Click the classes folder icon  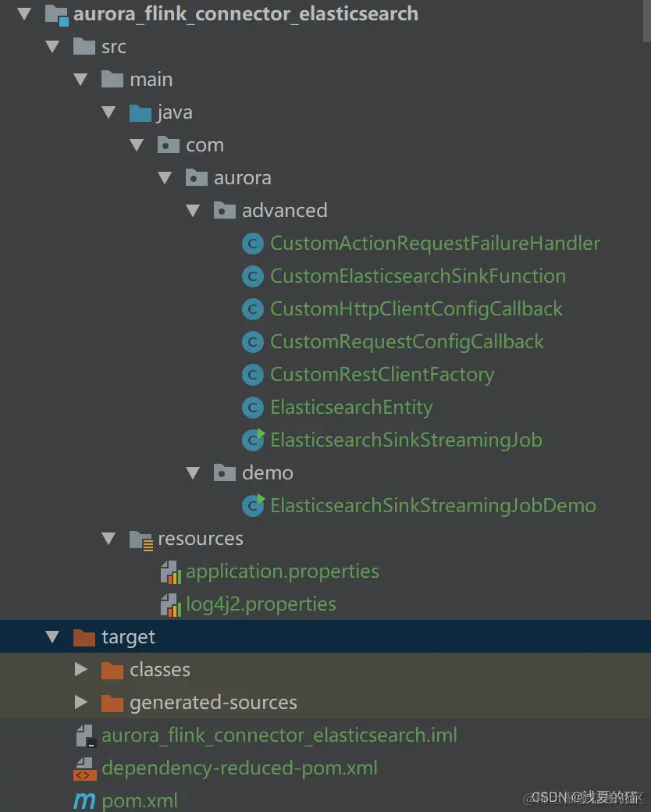112,670
